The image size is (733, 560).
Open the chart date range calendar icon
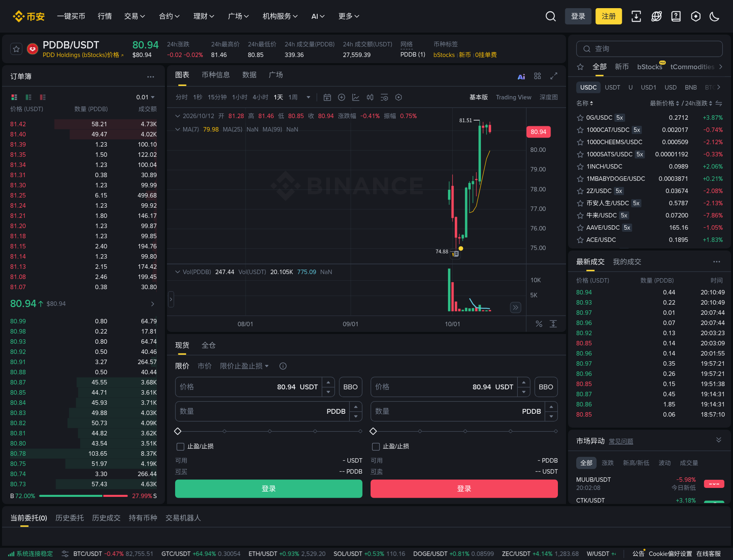click(x=327, y=97)
